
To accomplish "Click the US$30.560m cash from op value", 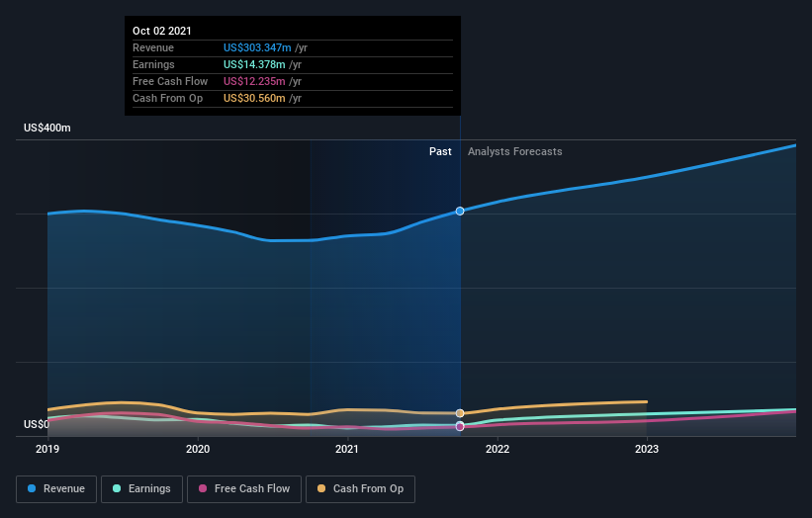I will point(254,98).
